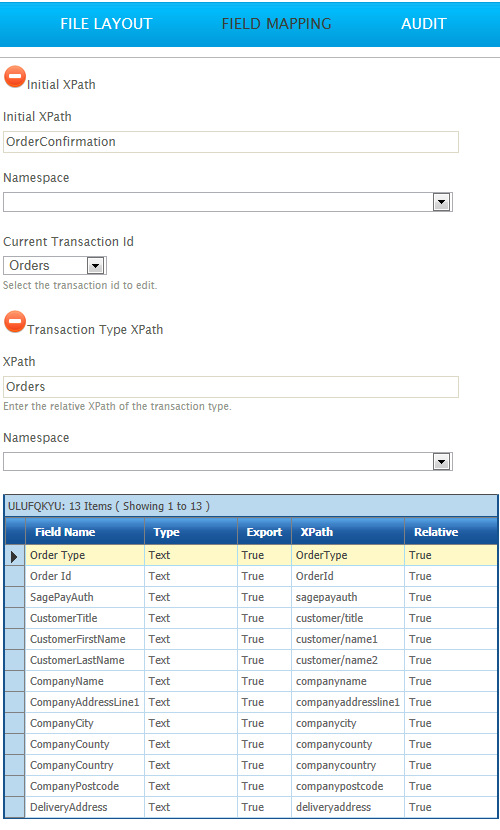Sort by the Export column header
Screen dimensions: 500x830
point(265,532)
